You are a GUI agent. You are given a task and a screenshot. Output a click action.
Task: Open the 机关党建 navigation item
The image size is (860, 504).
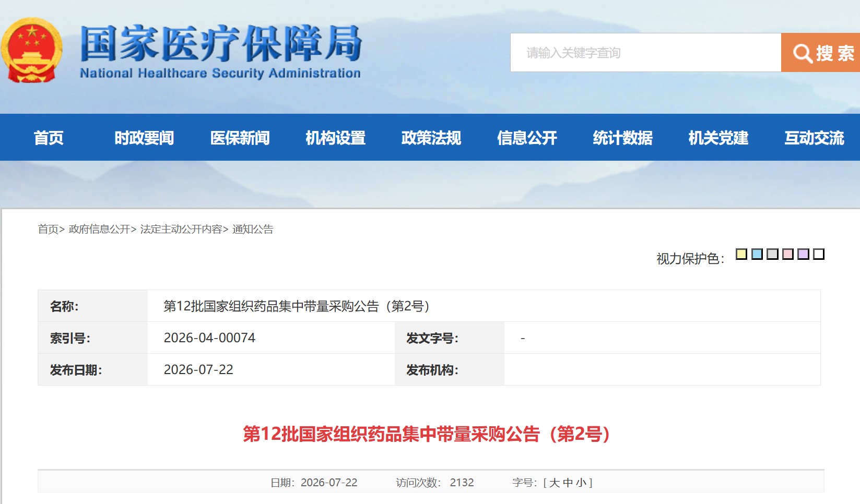point(718,138)
